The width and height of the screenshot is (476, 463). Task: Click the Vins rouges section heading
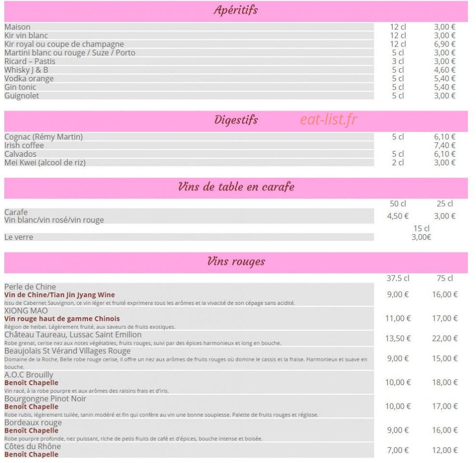tap(236, 262)
